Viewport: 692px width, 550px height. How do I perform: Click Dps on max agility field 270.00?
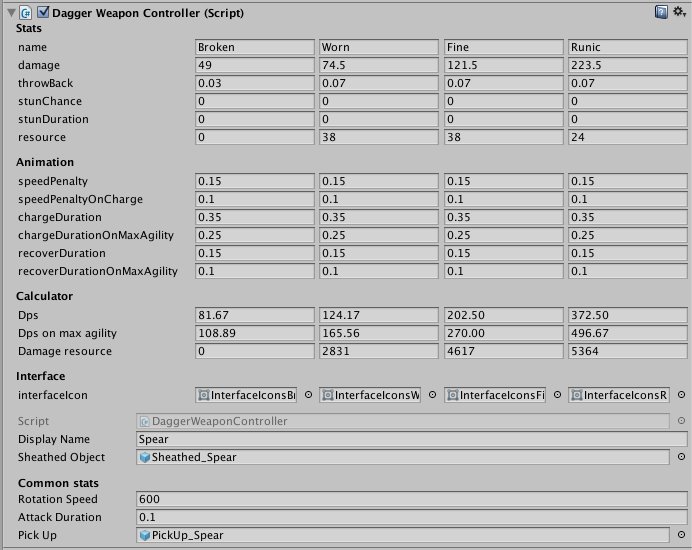coord(504,333)
